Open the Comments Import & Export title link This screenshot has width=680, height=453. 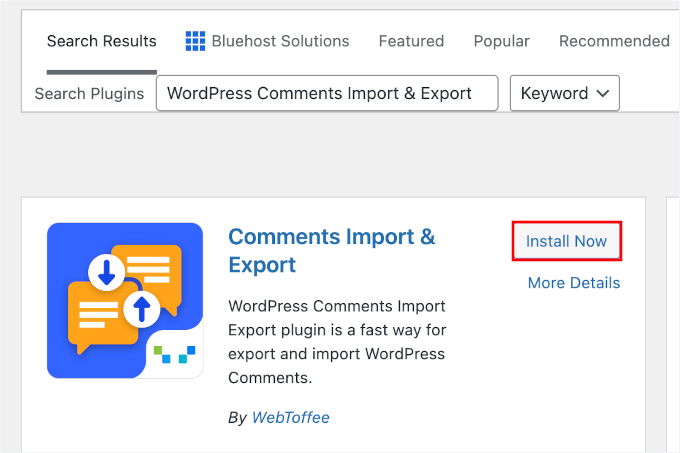coord(332,251)
